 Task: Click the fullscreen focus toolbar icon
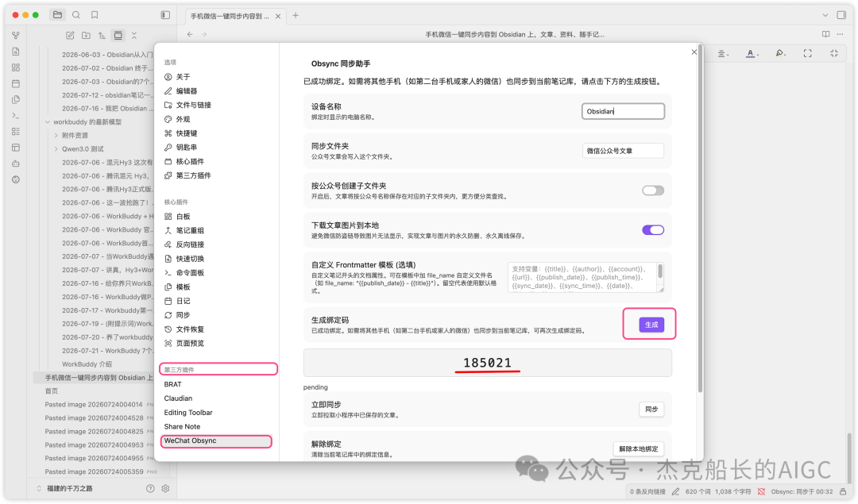[x=808, y=53]
